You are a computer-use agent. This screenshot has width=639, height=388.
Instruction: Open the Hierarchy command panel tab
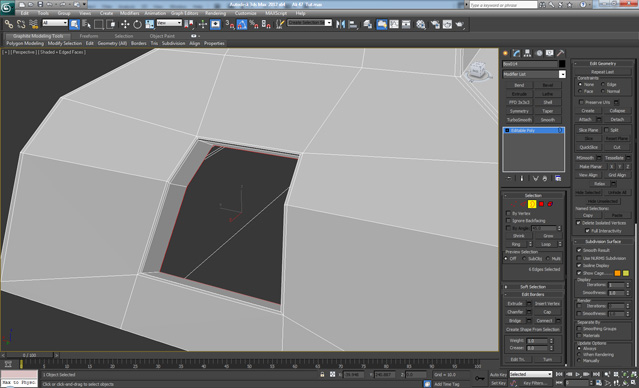pyautogui.click(x=528, y=53)
